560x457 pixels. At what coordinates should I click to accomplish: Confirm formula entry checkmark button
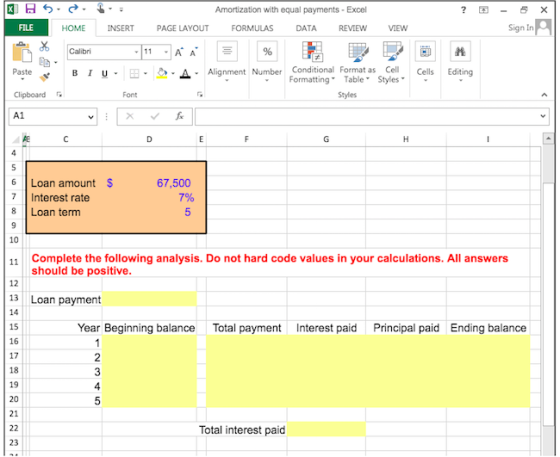click(155, 116)
